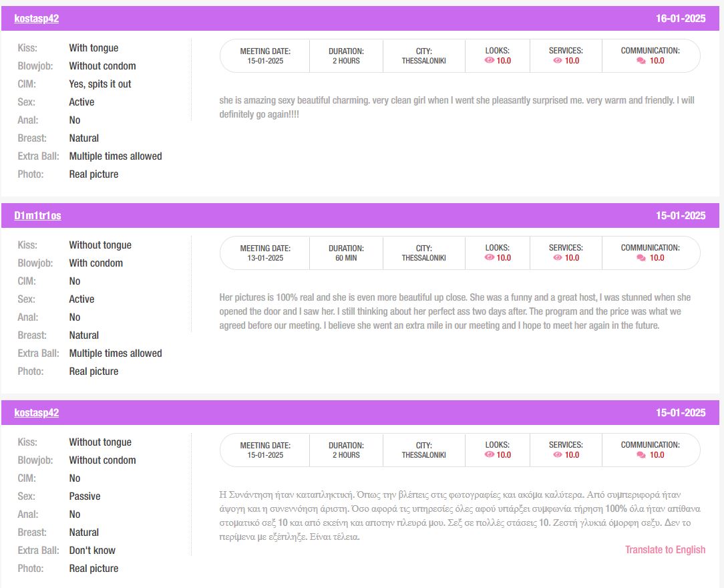Click Communication chat icon in third review
Screen dimensions: 724x588
point(641,455)
